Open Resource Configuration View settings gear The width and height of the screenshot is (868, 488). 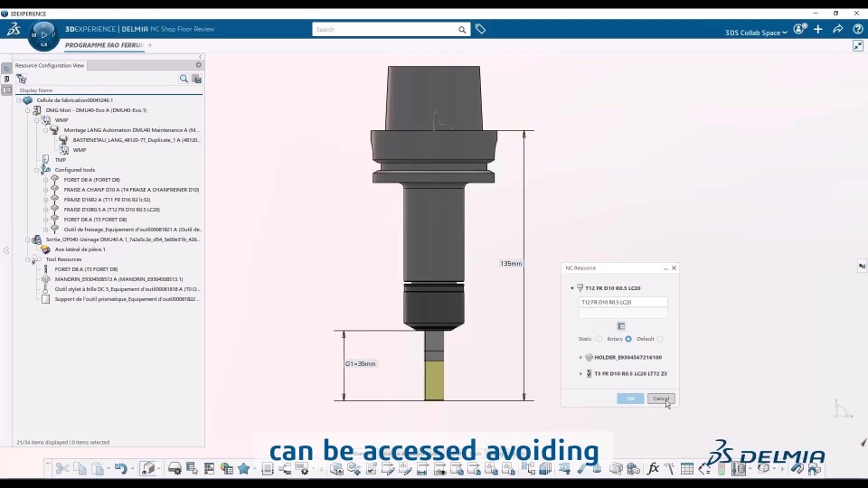pos(198,65)
